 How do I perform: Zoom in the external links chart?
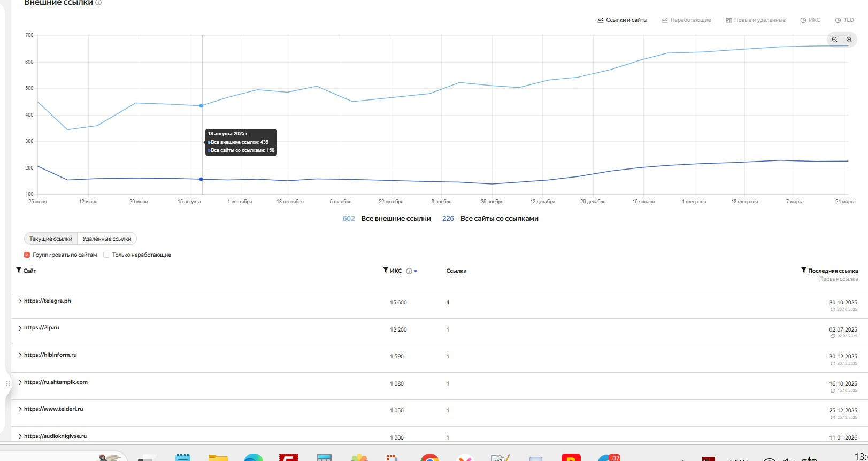point(849,40)
